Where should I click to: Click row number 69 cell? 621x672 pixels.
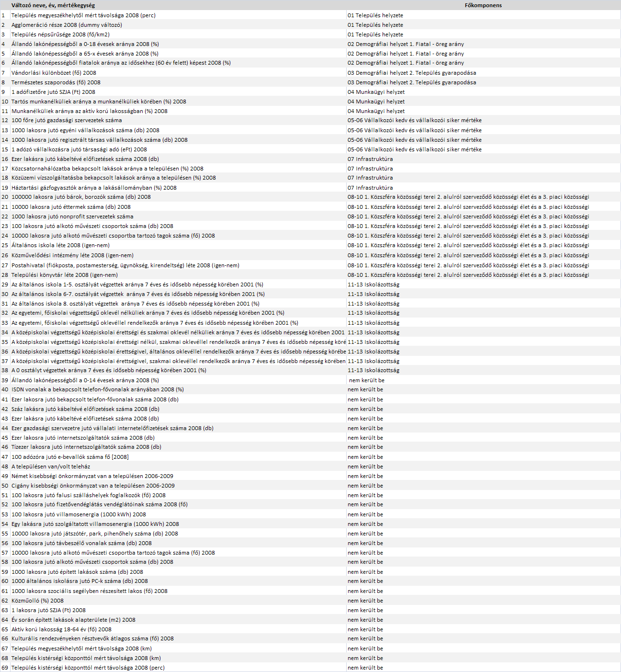tap(5, 668)
